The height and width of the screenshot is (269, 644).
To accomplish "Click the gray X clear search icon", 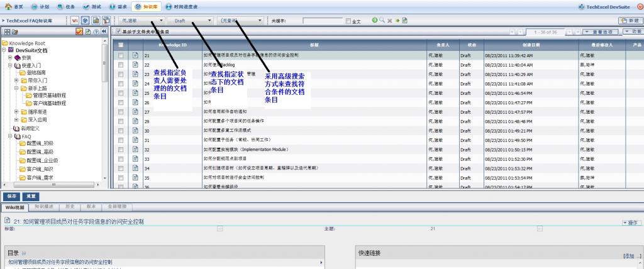I will [389, 21].
